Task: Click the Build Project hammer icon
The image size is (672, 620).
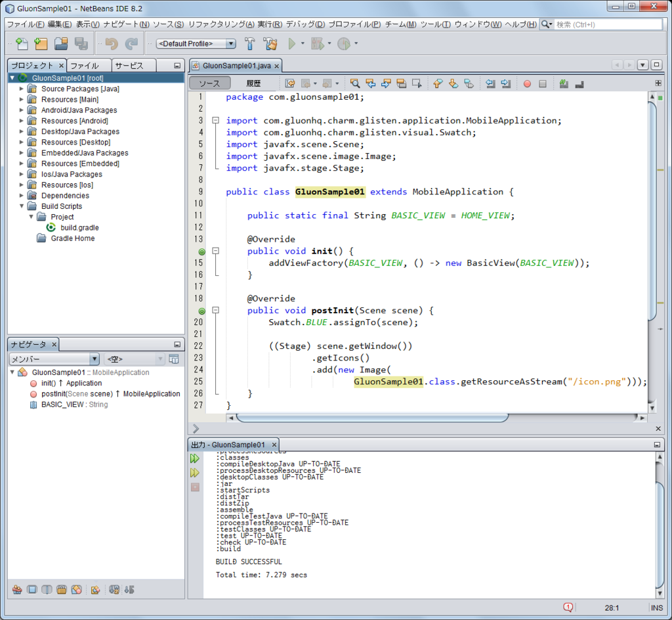Action: pos(249,43)
